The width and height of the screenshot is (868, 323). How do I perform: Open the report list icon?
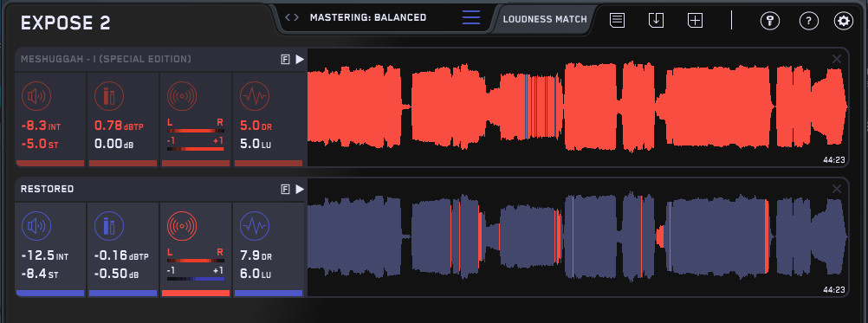click(x=618, y=21)
